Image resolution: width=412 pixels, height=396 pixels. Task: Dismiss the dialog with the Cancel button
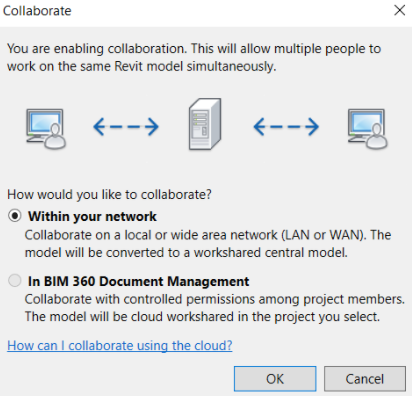click(365, 379)
